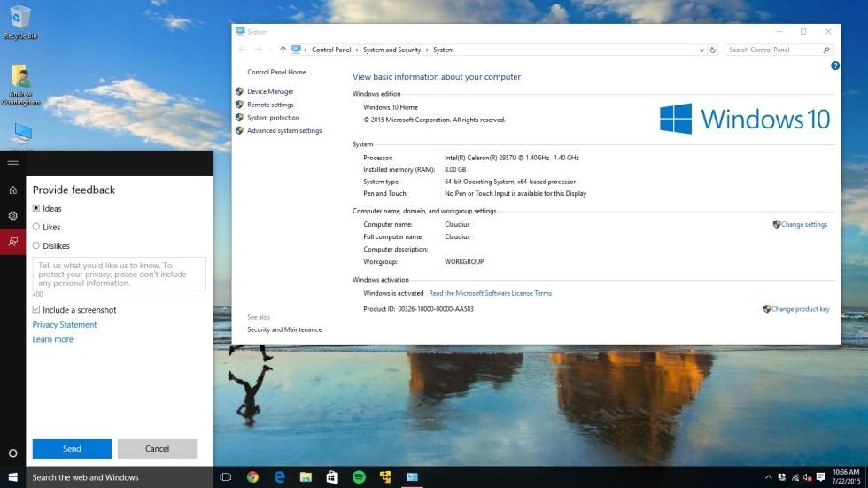Viewport: 868px width, 488px height.
Task: Launch Google Chrome from taskbar
Action: tap(252, 477)
